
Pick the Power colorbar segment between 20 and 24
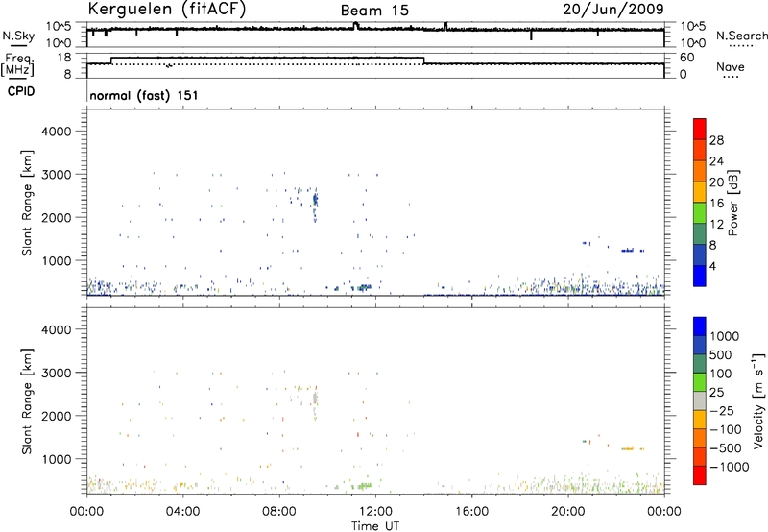point(700,171)
